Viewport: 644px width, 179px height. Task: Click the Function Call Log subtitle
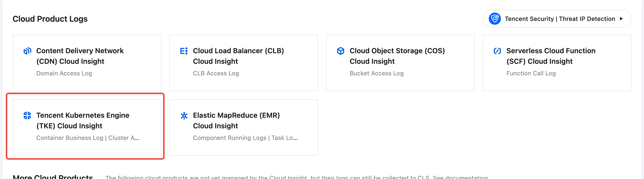[531, 73]
